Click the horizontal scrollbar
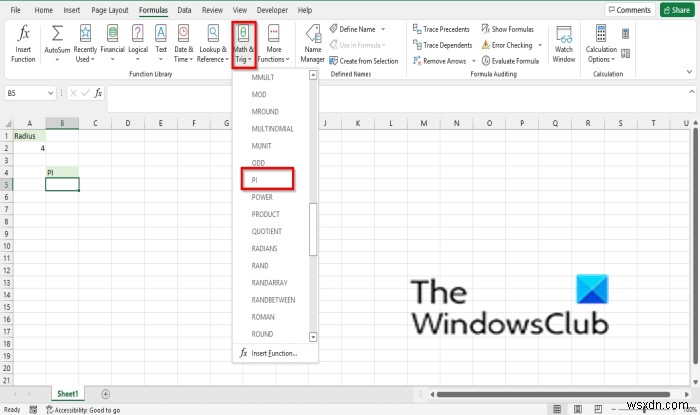 coord(553,394)
